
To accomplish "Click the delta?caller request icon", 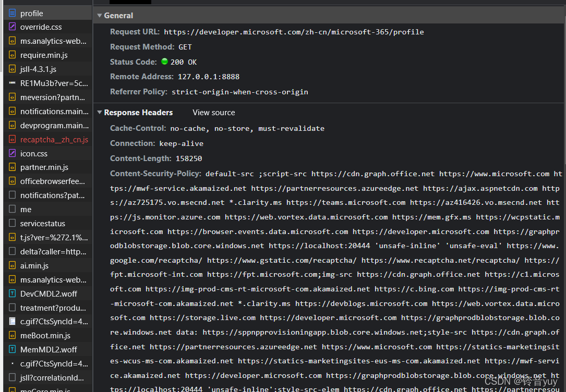I will [x=13, y=251].
